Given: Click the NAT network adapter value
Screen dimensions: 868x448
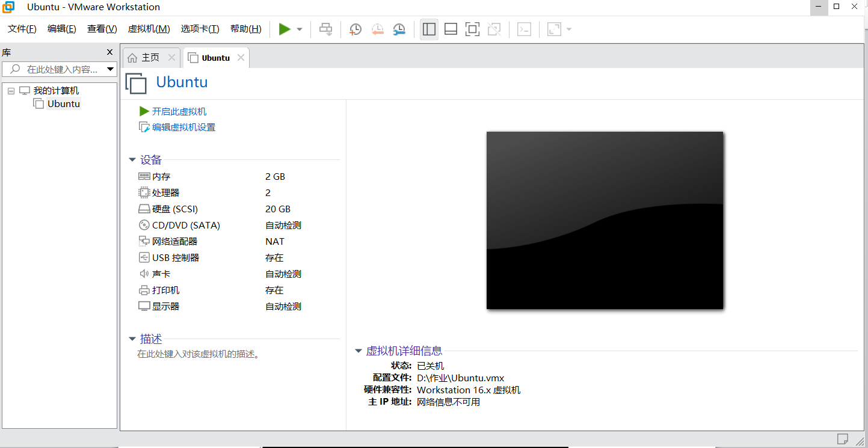Looking at the screenshot, I should pyautogui.click(x=275, y=242).
